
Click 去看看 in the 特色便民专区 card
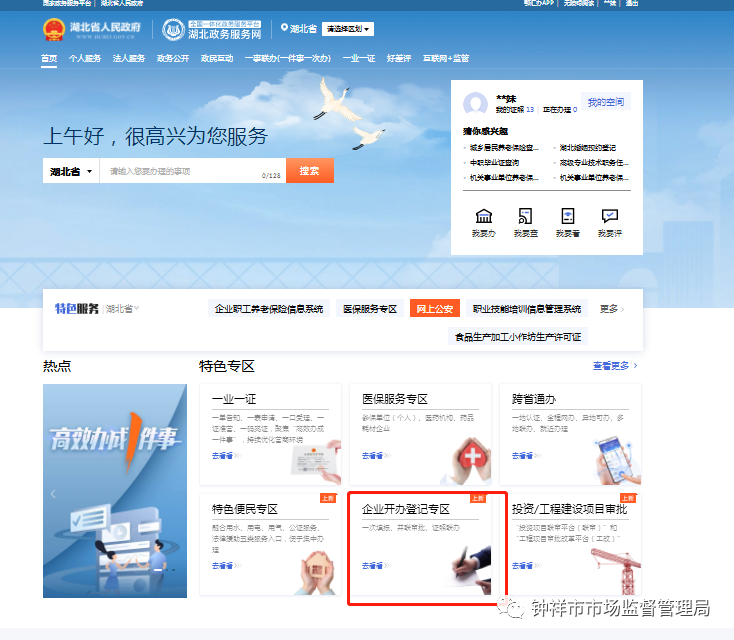click(226, 566)
